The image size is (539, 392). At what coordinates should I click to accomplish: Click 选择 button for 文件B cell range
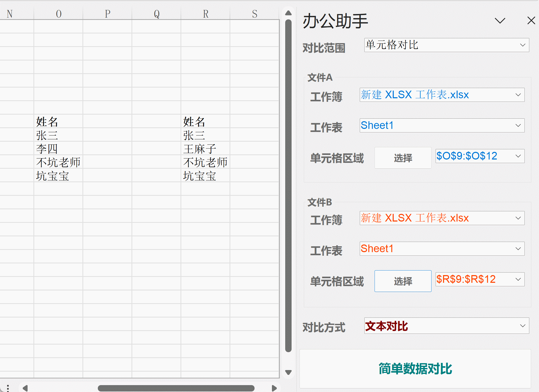coord(403,281)
